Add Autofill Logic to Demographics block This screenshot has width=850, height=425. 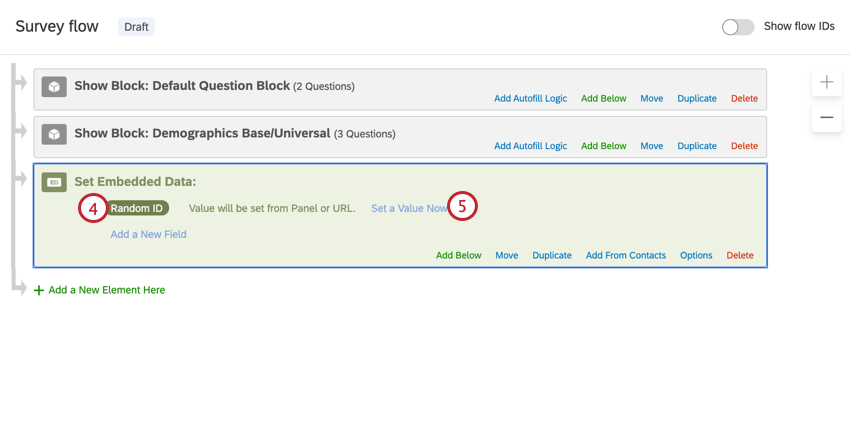530,146
